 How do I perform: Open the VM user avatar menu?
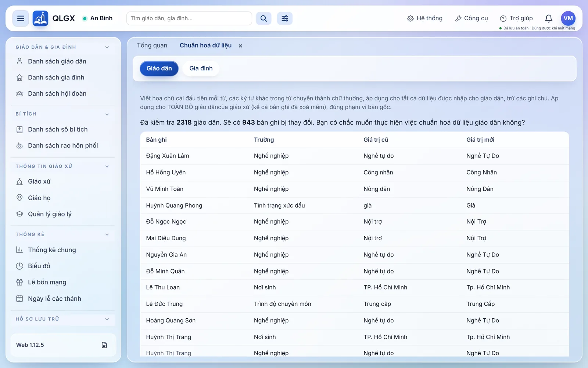(568, 18)
